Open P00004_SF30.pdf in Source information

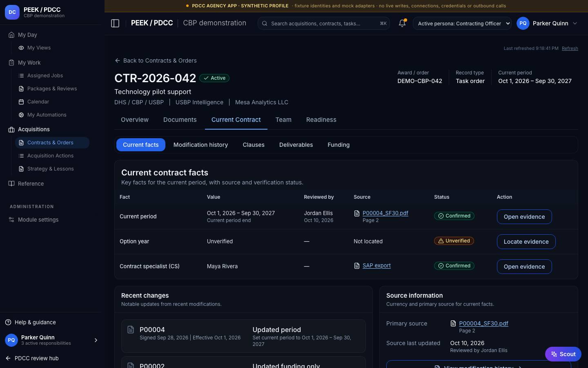click(x=483, y=323)
